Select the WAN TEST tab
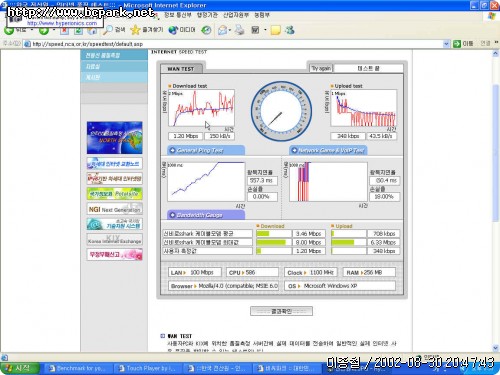The width and height of the screenshot is (500, 375). [x=181, y=69]
